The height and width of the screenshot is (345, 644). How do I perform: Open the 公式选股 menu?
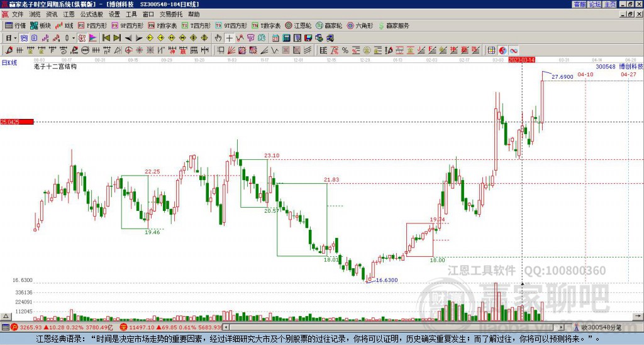pyautogui.click(x=92, y=14)
